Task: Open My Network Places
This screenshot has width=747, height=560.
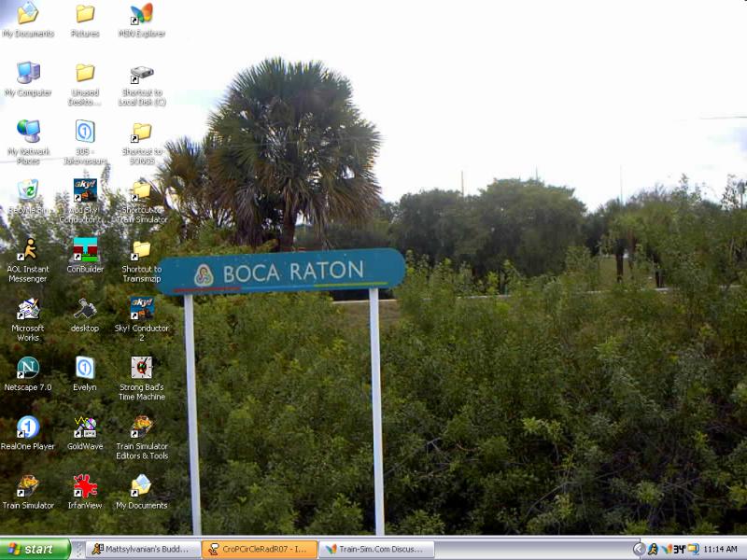Action: [28, 143]
